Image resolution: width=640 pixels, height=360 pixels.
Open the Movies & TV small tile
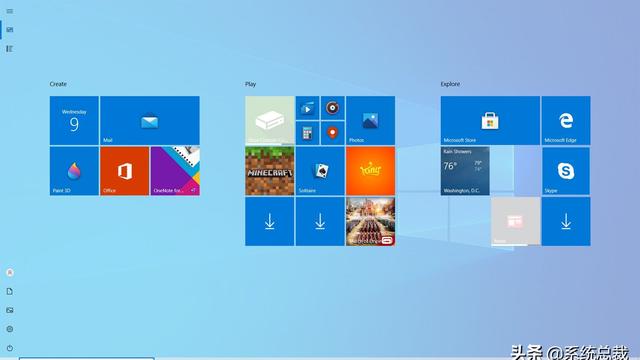[307, 108]
